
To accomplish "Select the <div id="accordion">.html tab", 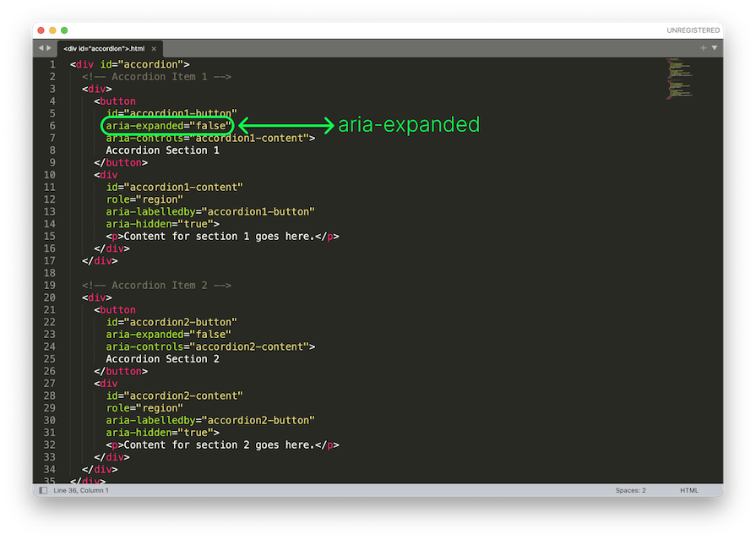I will pyautogui.click(x=104, y=49).
